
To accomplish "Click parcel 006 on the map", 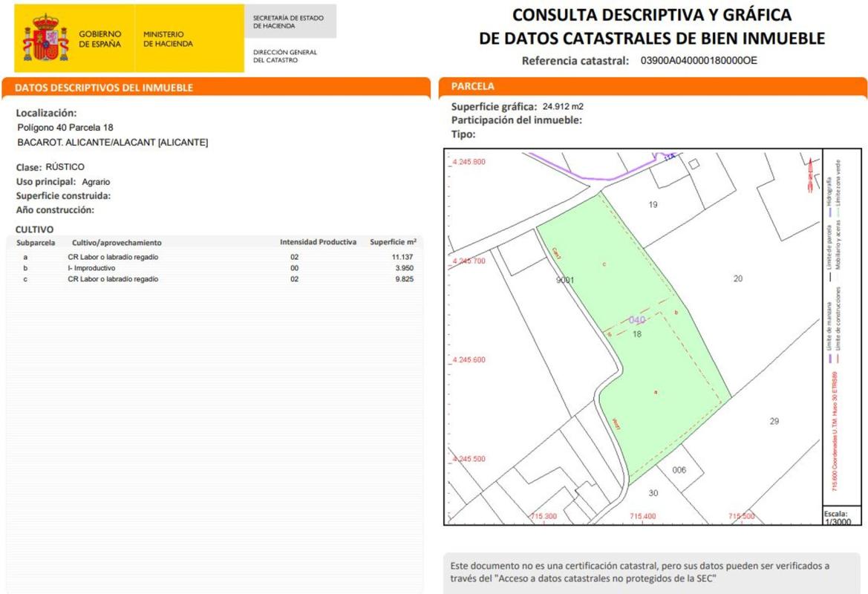I will coord(679,470).
